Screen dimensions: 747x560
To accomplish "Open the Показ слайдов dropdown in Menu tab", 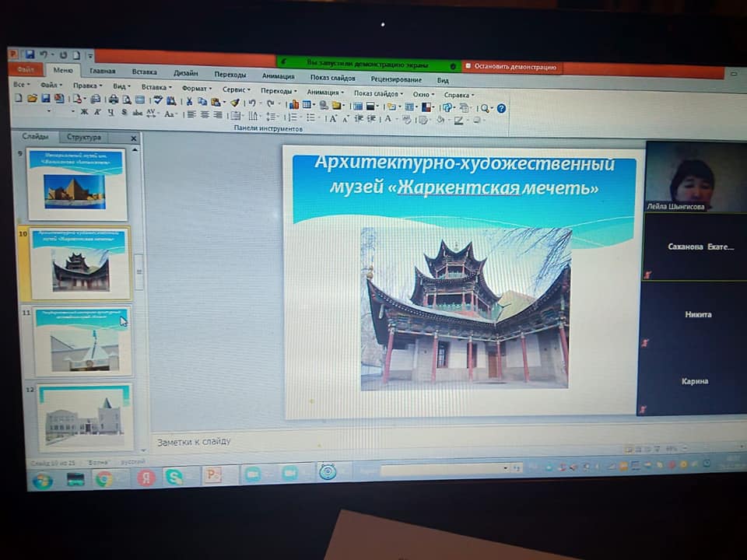I will click(378, 93).
